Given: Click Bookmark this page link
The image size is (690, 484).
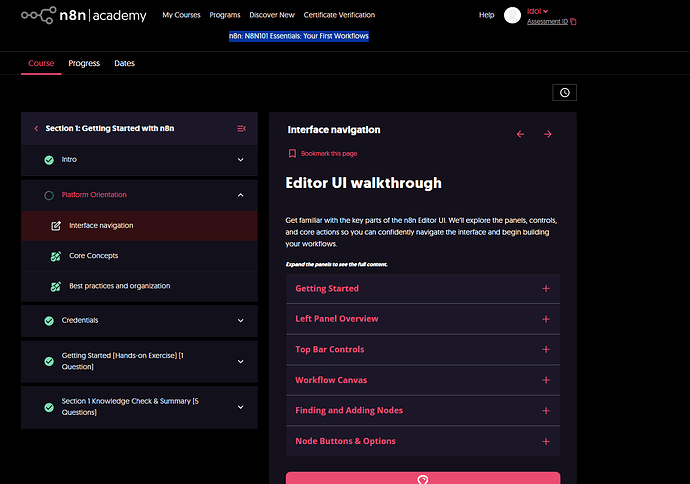Looking at the screenshot, I should 329,154.
